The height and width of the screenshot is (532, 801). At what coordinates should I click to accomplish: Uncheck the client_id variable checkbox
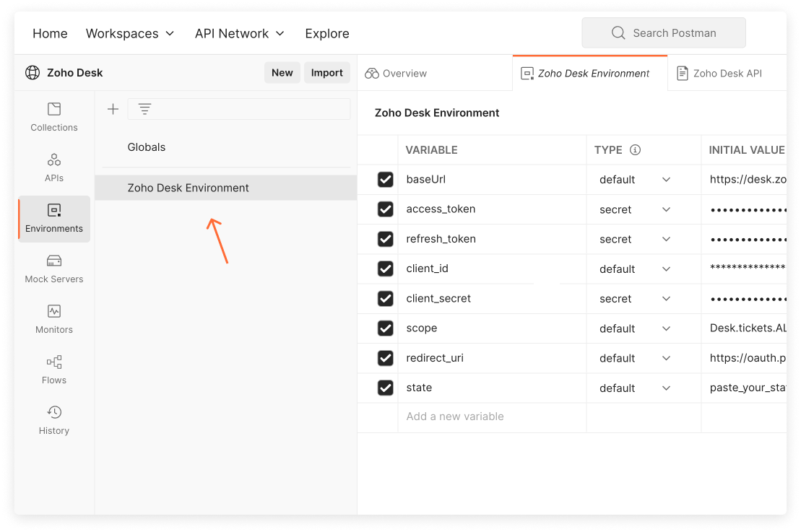tap(385, 269)
